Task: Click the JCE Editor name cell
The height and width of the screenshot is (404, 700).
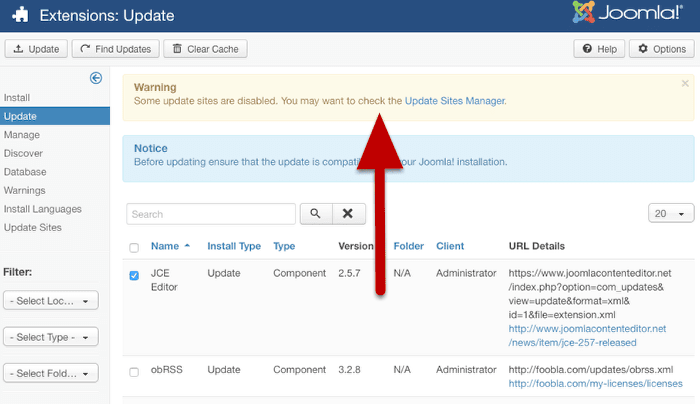Action: [x=164, y=280]
